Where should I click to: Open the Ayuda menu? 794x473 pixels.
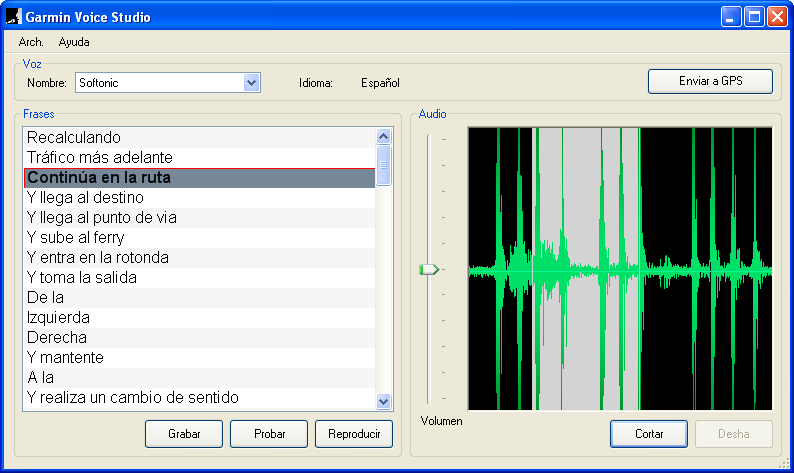74,42
